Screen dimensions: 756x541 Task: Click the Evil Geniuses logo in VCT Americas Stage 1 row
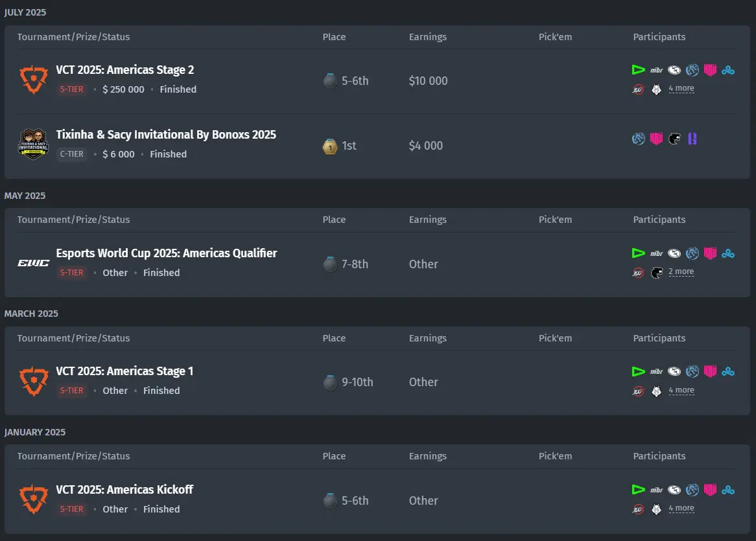674,371
